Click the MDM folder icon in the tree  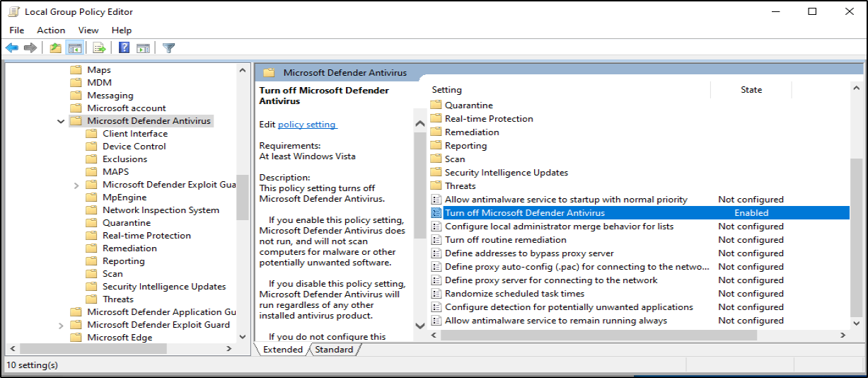pyautogui.click(x=76, y=83)
